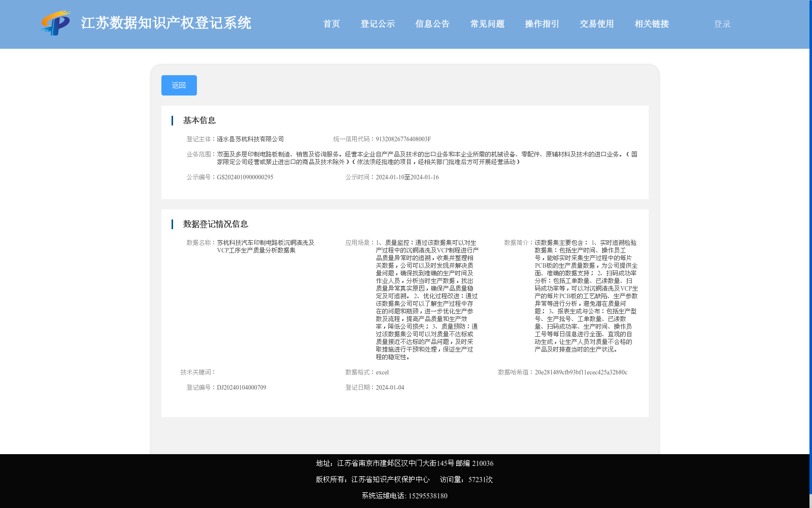The width and height of the screenshot is (812, 508).
Task: Click the 基本信息 section heading
Action: [x=199, y=120]
